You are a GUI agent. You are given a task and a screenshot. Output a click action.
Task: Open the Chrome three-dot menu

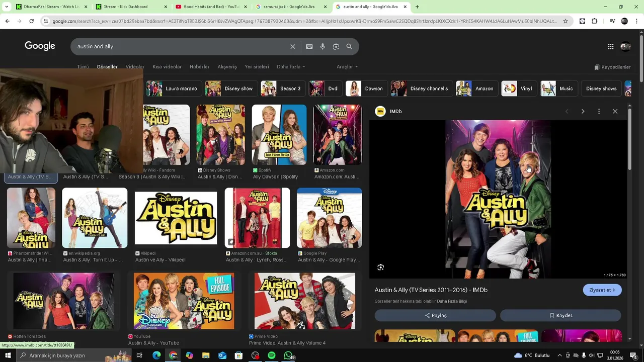tap(637, 21)
